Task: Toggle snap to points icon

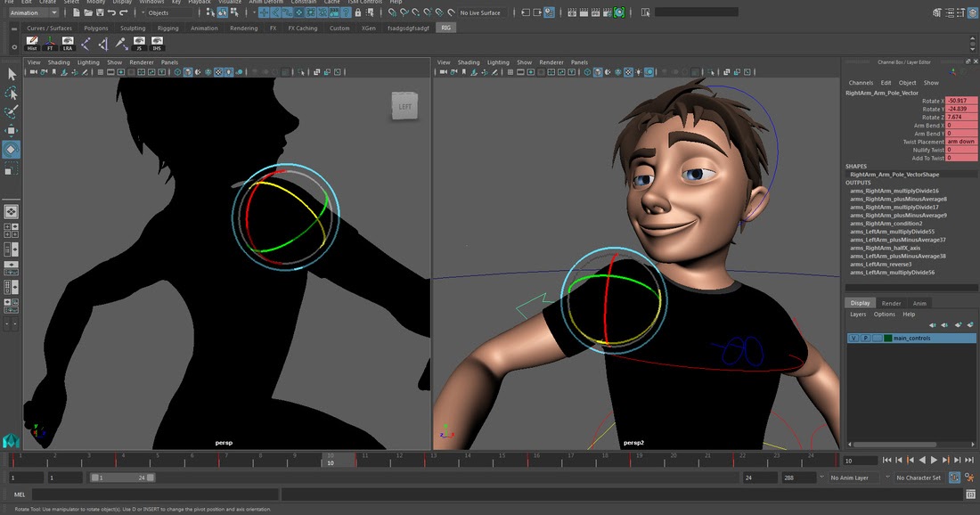Action: (x=416, y=12)
